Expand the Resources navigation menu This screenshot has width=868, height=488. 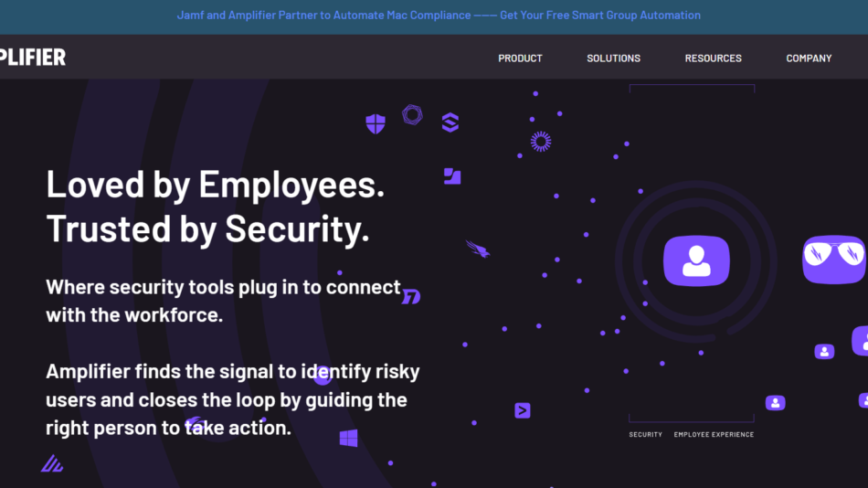713,58
